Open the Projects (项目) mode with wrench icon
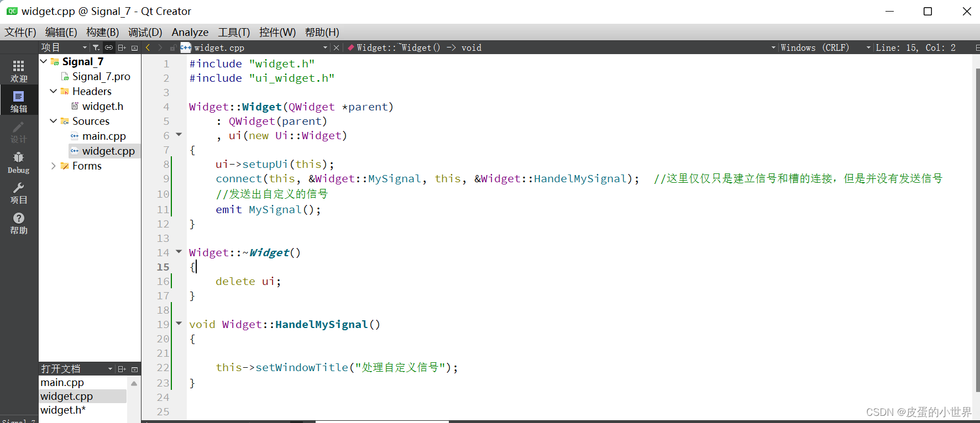 point(19,193)
